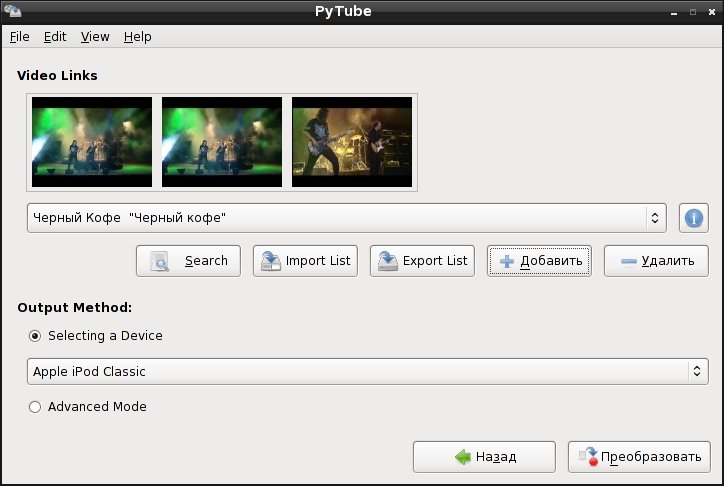Viewport: 724px width, 486px height.
Task: Open the File menu
Action: pyautogui.click(x=19, y=36)
